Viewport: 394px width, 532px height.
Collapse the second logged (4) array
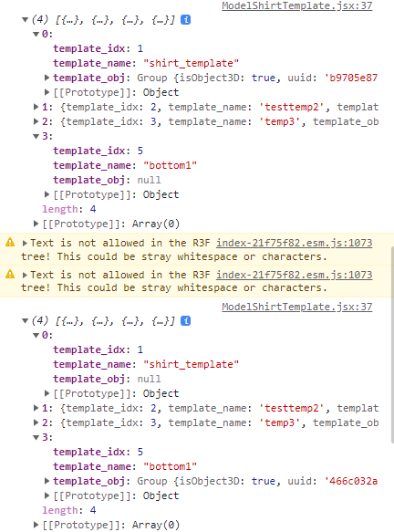pos(25,320)
